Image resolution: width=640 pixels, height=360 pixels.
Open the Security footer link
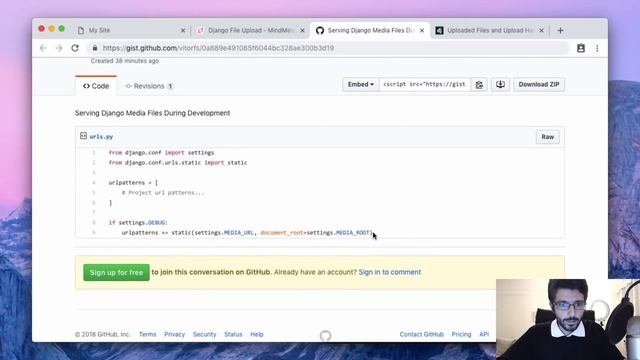pos(204,334)
